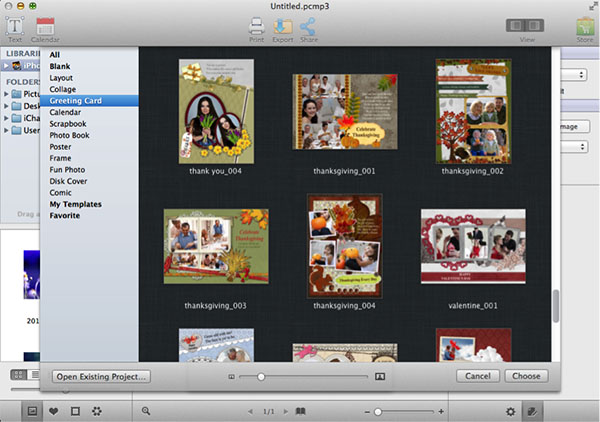This screenshot has width=600, height=422.
Task: Select the Photo Book template category
Action: pyautogui.click(x=70, y=135)
